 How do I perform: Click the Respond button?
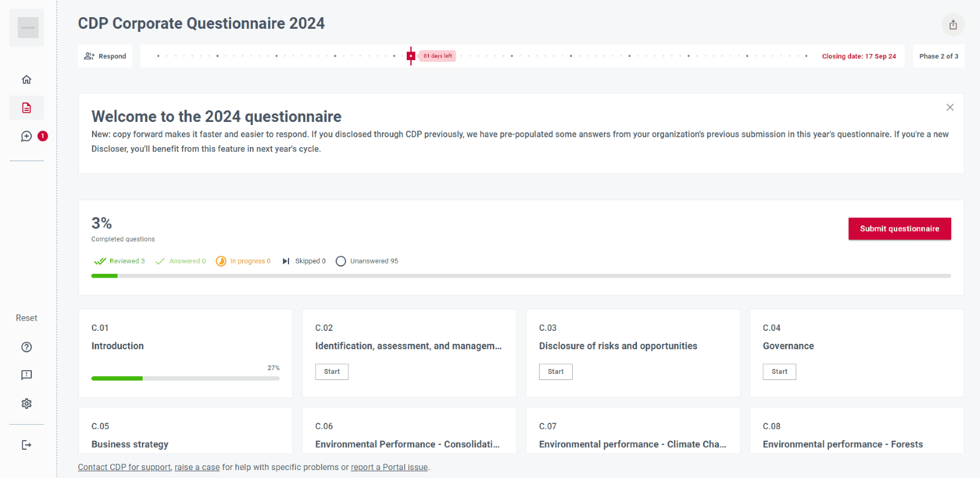tap(105, 56)
